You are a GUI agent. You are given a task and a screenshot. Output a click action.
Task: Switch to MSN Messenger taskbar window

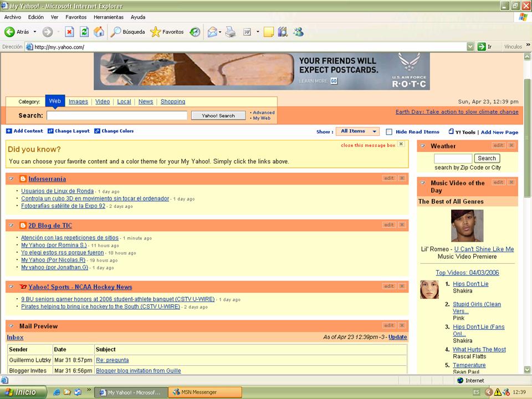point(205,392)
